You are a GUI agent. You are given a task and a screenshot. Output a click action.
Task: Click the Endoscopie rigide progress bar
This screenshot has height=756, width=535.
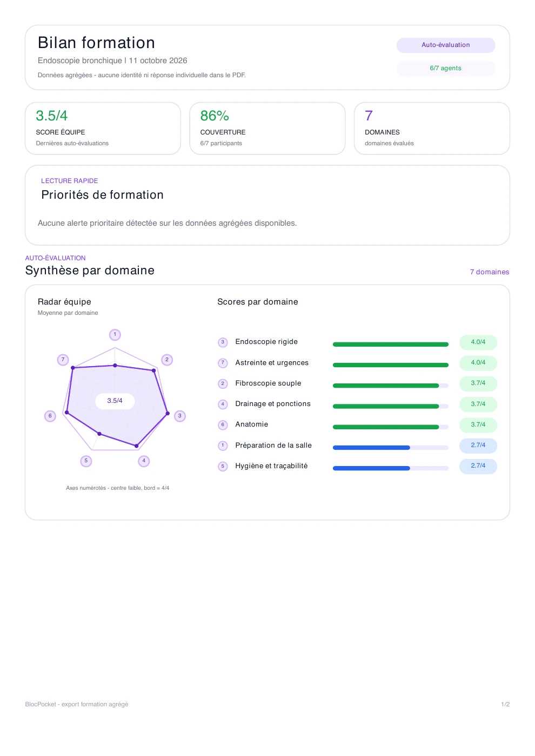391,345
